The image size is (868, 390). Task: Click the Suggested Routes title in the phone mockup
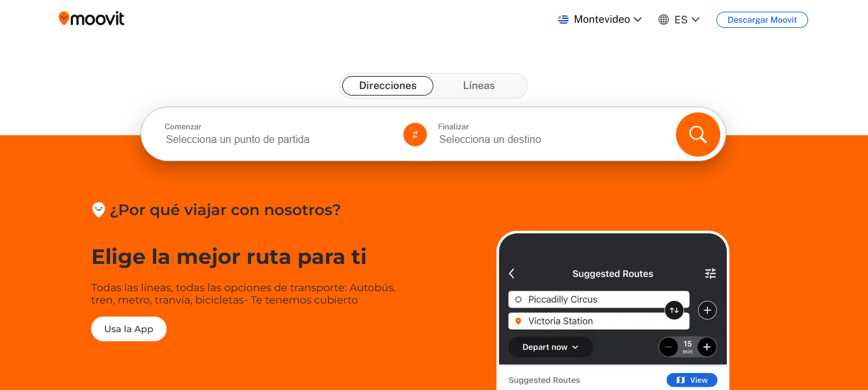click(613, 274)
